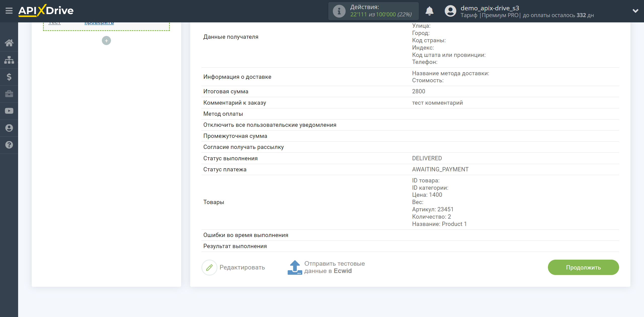The height and width of the screenshot is (317, 644).
Task: Click Отключить все пользовательские уведомления label
Action: [x=270, y=125]
